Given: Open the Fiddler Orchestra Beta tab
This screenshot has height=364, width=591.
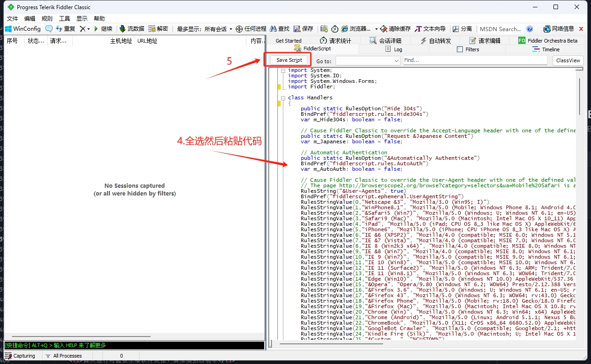Looking at the screenshot, I should (548, 41).
